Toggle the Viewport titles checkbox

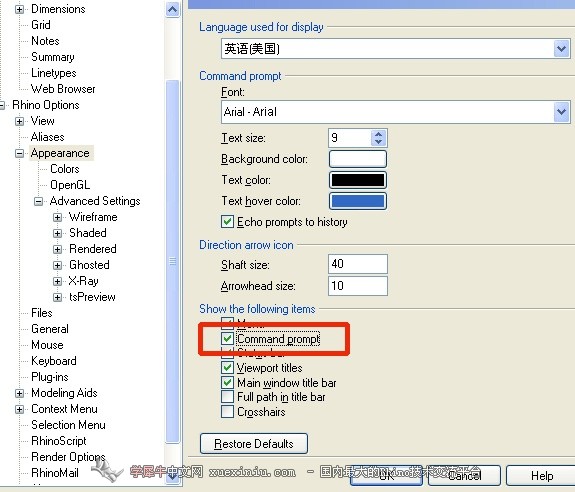coord(227,367)
